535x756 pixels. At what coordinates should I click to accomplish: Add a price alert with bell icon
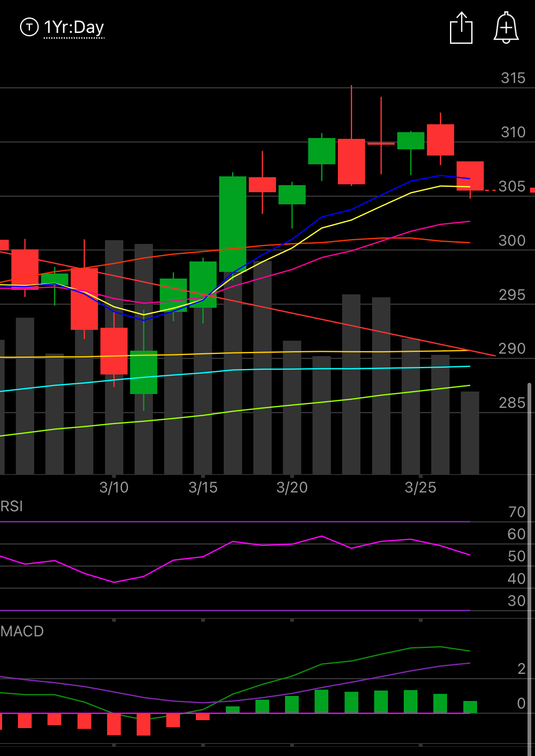tap(506, 28)
